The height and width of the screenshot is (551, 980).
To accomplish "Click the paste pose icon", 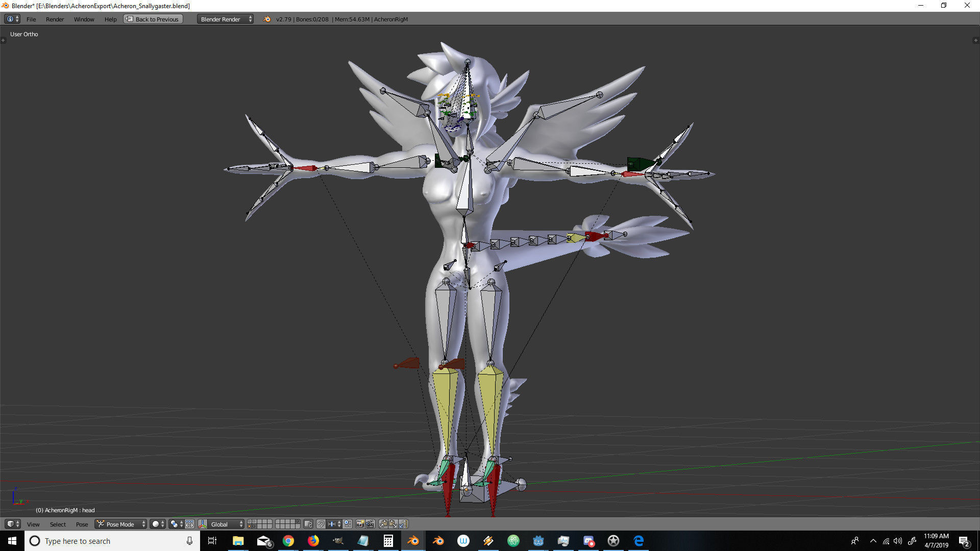I will click(x=393, y=524).
